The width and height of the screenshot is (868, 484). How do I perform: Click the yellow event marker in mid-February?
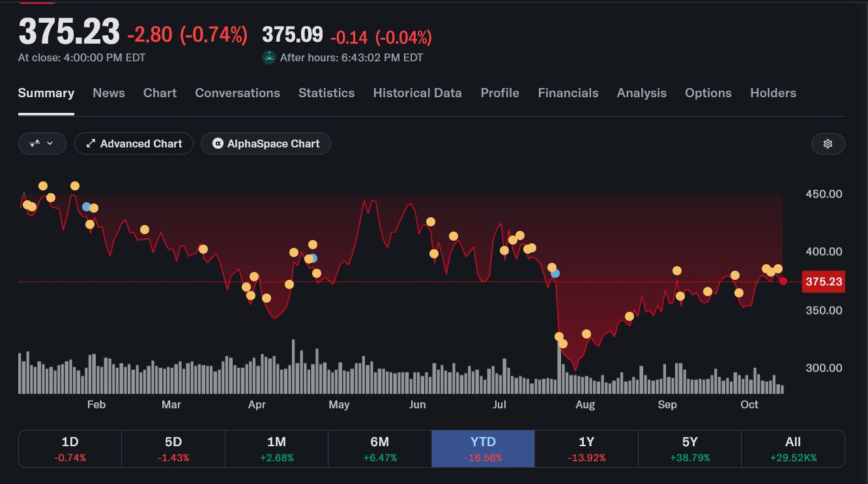145,230
